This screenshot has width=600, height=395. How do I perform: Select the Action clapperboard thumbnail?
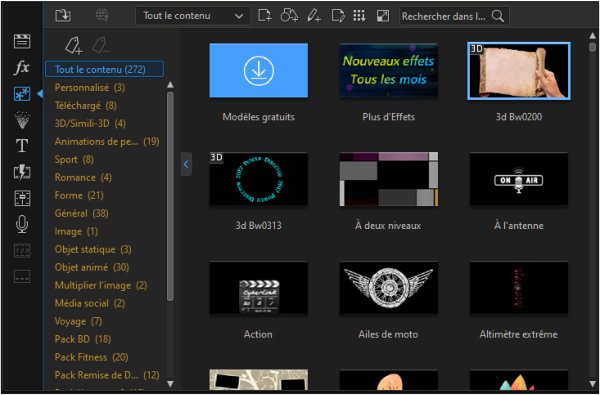click(259, 288)
